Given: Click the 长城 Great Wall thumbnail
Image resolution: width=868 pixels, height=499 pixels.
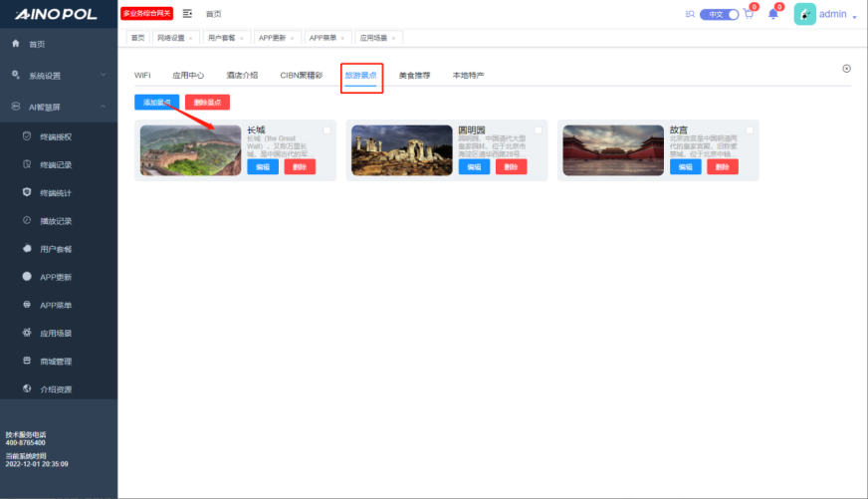Looking at the screenshot, I should coord(190,150).
